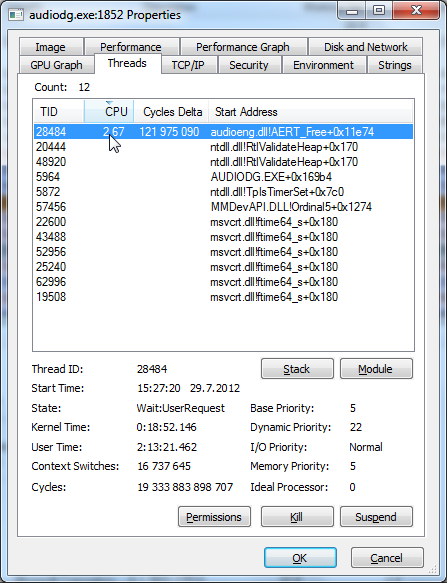Open the Disk and Network tab
The width and height of the screenshot is (447, 583).
366,47
